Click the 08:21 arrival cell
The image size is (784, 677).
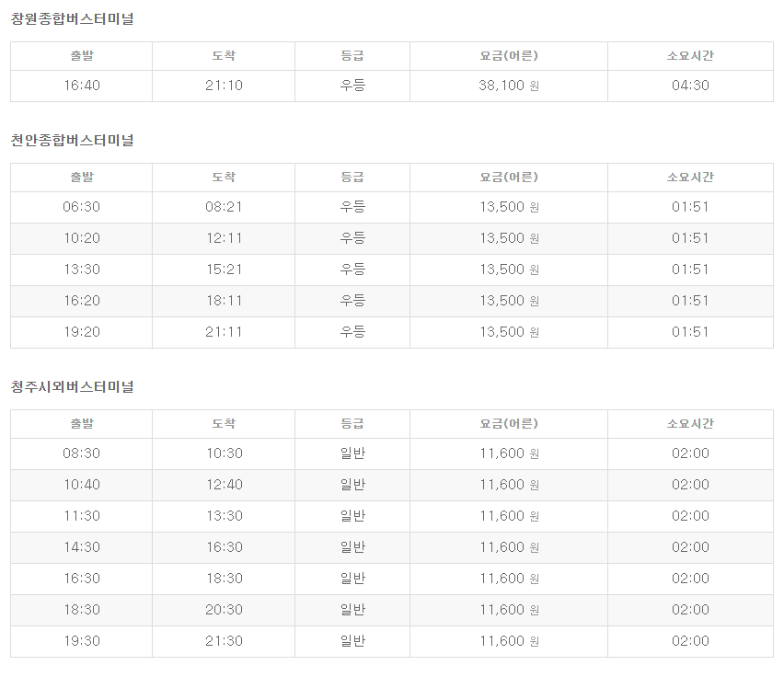pos(224,207)
